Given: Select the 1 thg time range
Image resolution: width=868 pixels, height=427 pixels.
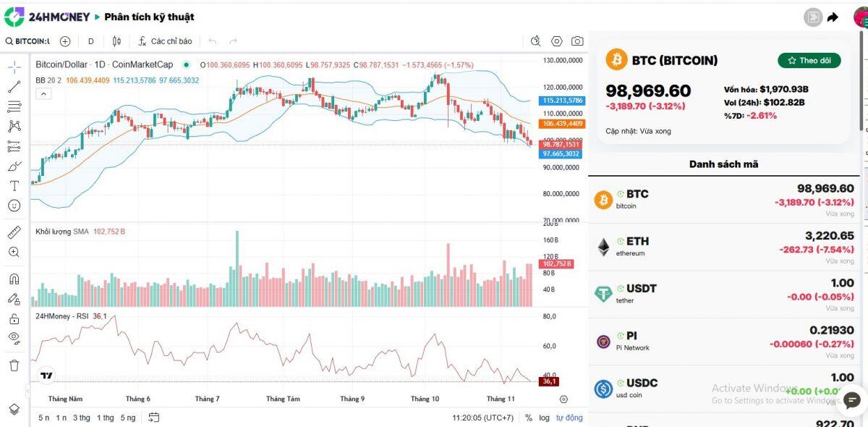Looking at the screenshot, I should [x=106, y=418].
